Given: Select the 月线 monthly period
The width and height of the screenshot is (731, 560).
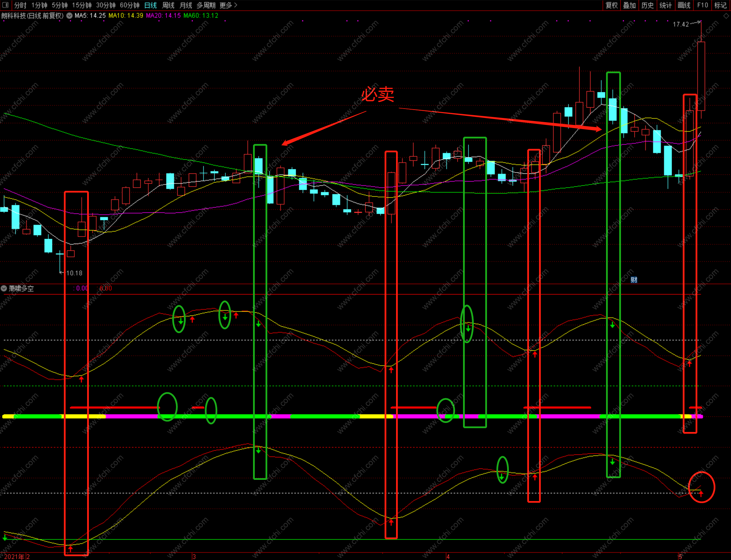Looking at the screenshot, I should click(186, 5).
